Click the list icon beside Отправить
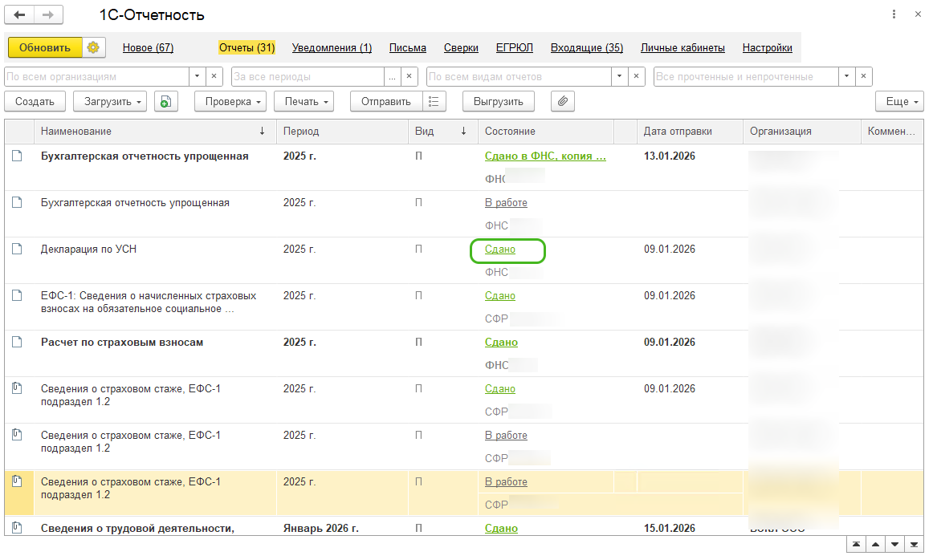 coord(434,102)
